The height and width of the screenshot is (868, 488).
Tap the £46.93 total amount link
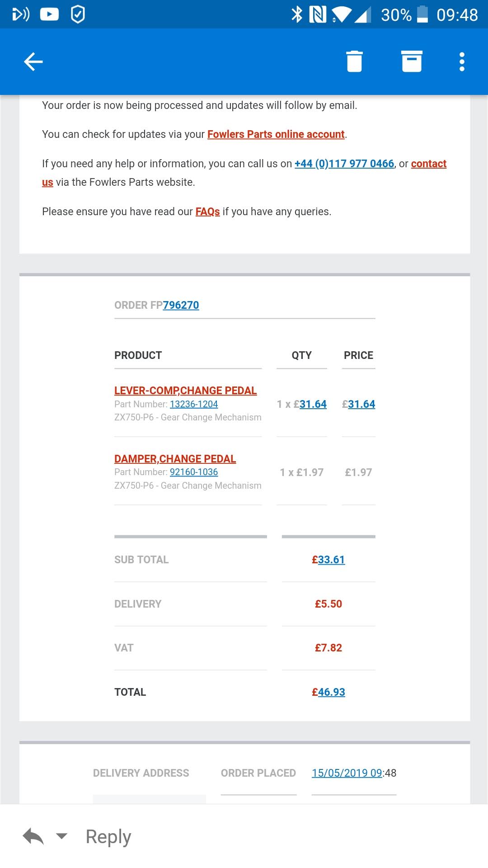coord(328,692)
